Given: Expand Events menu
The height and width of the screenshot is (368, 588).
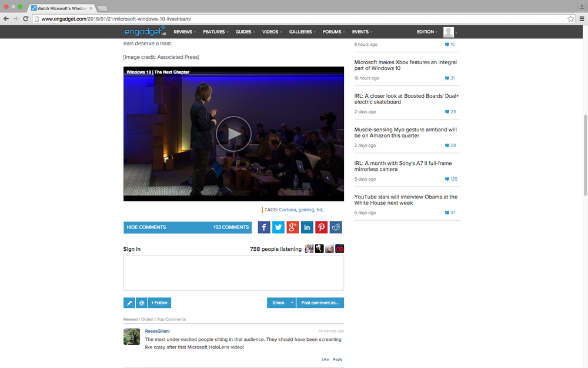Looking at the screenshot, I should (x=362, y=32).
